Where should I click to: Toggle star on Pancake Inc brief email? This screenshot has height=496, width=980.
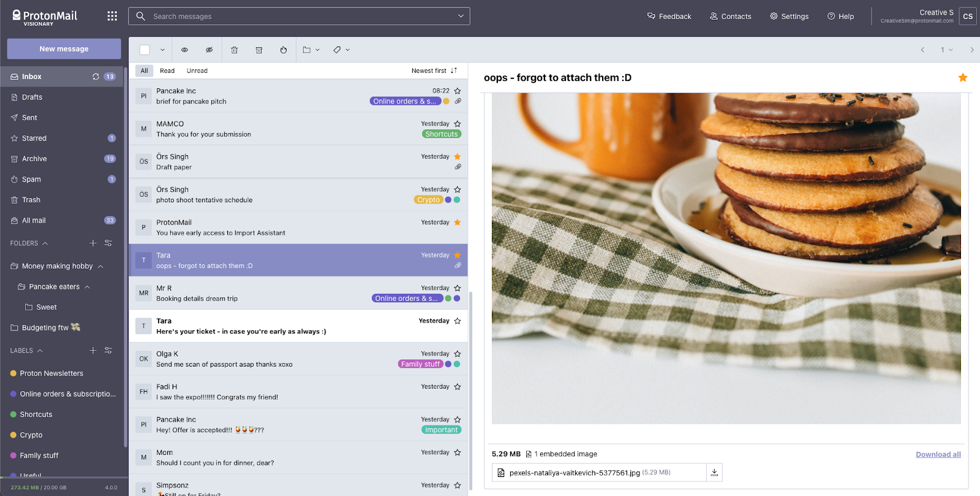point(458,91)
